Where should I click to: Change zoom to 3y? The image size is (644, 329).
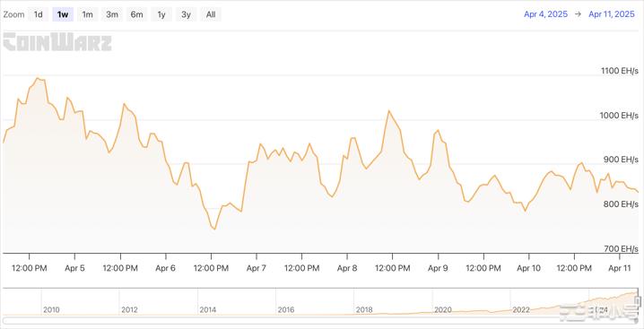[186, 14]
